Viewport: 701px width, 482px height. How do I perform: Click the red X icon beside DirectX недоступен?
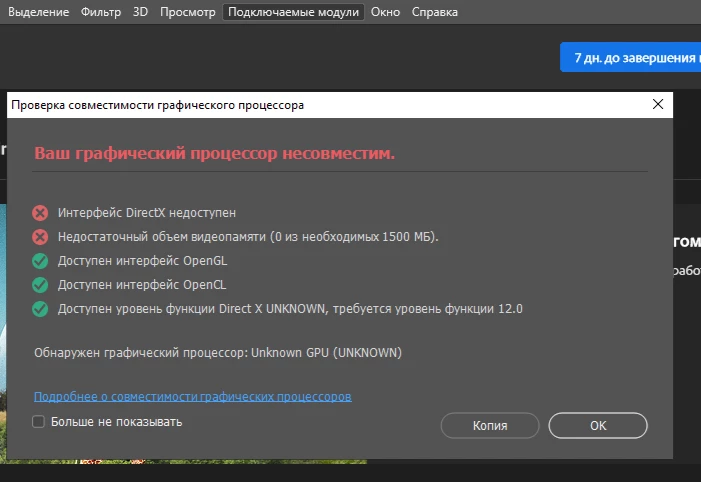pos(40,213)
